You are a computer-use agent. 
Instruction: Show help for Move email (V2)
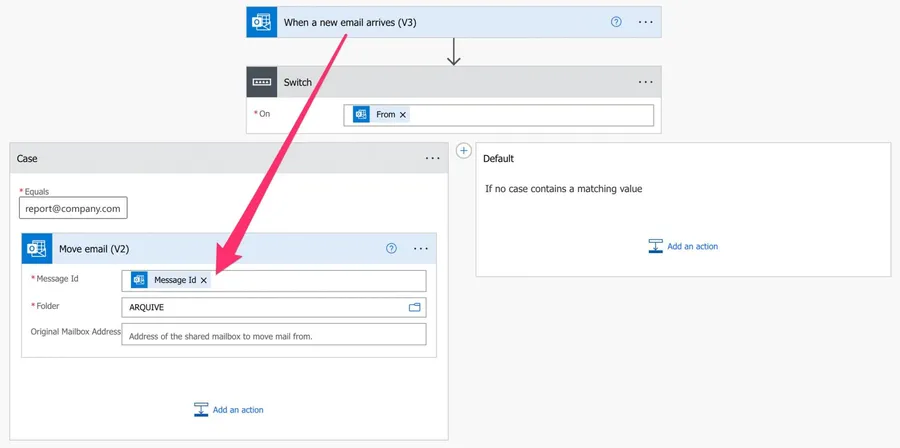tap(391, 248)
